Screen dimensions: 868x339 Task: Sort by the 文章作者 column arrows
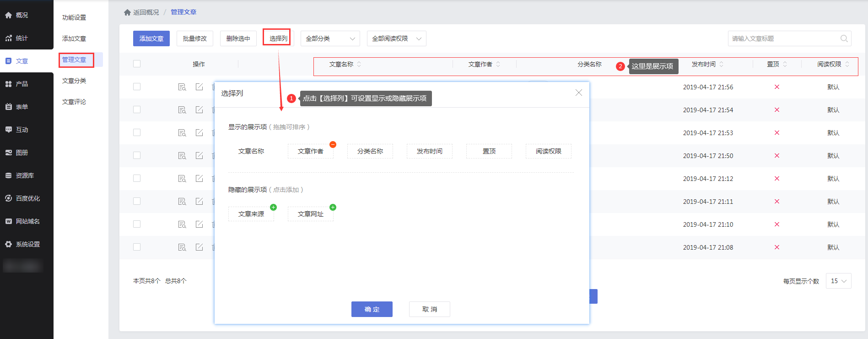(x=498, y=64)
